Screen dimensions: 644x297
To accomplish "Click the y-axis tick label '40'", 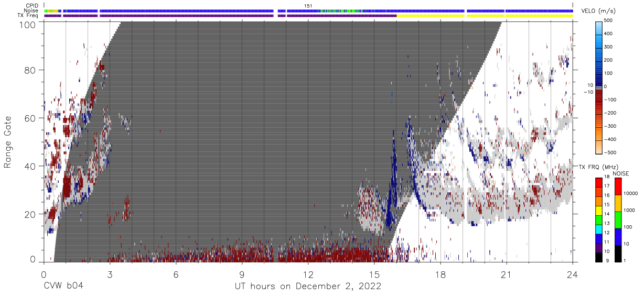I will pyautogui.click(x=30, y=166).
